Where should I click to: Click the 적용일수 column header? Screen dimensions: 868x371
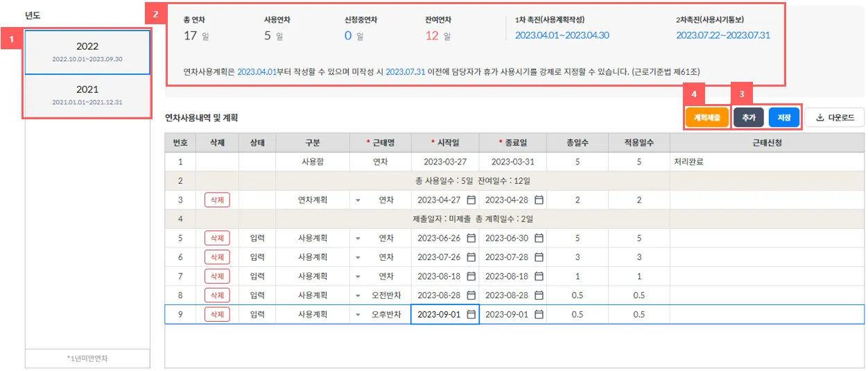click(x=639, y=143)
